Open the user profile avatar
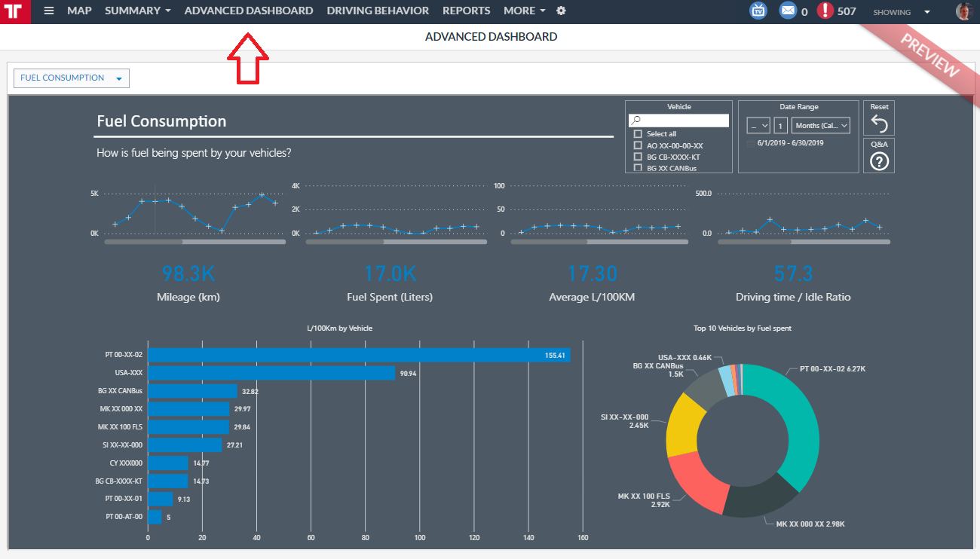Image resolution: width=980 pixels, height=559 pixels. [x=963, y=11]
